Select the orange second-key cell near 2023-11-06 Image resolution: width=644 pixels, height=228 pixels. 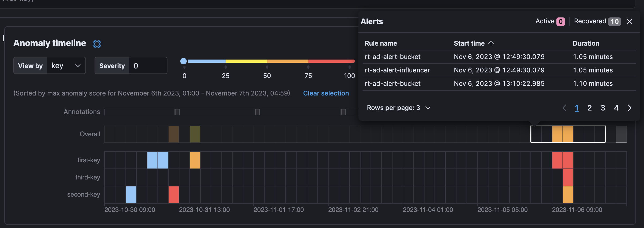pos(568,194)
